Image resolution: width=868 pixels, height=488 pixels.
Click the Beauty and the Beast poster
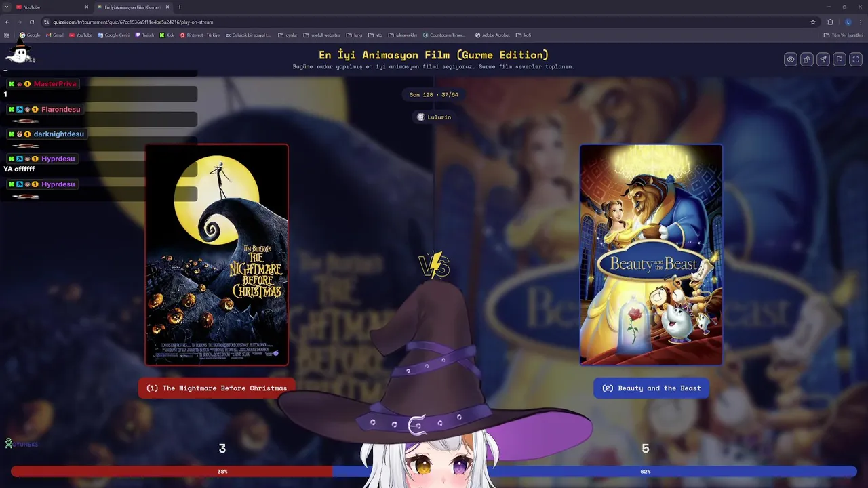pyautogui.click(x=651, y=255)
